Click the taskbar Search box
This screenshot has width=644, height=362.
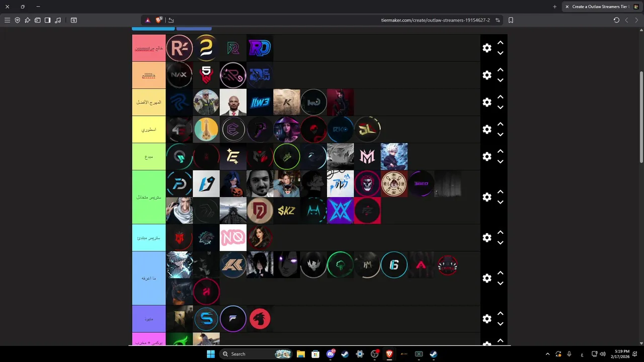click(257, 354)
